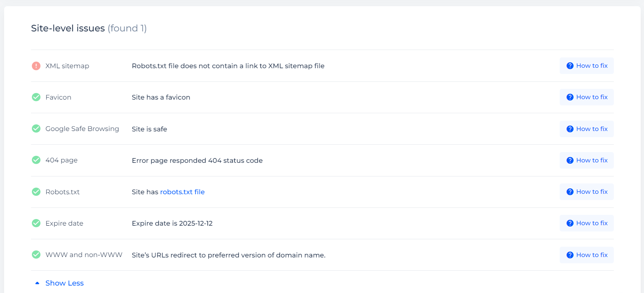
Task: Click the found 1 counter text
Action: coord(127,28)
